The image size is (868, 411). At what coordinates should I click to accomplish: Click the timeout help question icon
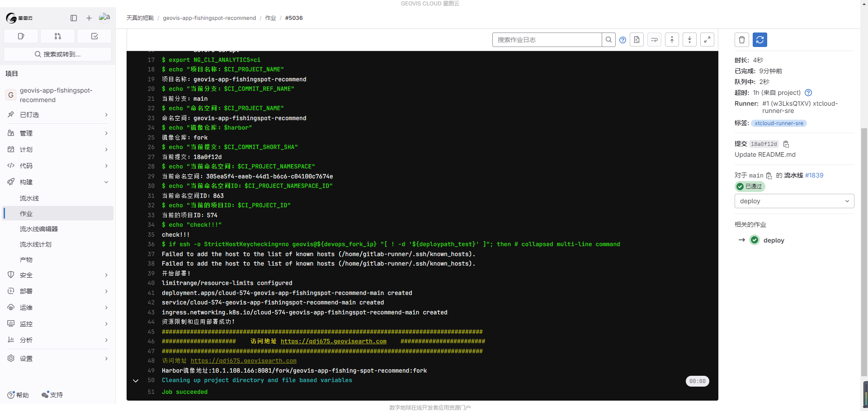pos(808,93)
